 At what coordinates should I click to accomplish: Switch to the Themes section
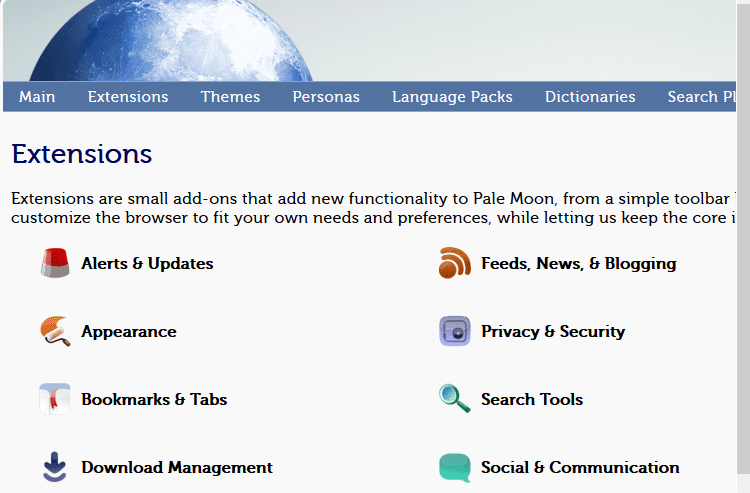pos(230,97)
